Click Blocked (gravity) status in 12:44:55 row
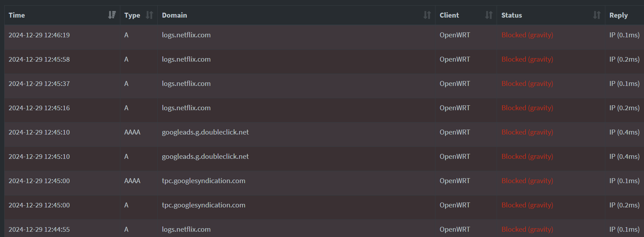The height and width of the screenshot is (237, 644). click(x=527, y=229)
